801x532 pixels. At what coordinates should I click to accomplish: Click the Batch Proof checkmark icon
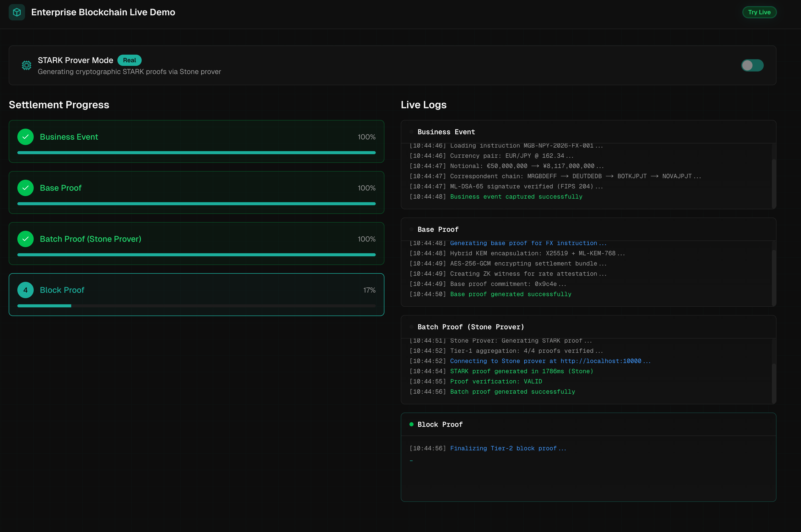[x=26, y=239]
